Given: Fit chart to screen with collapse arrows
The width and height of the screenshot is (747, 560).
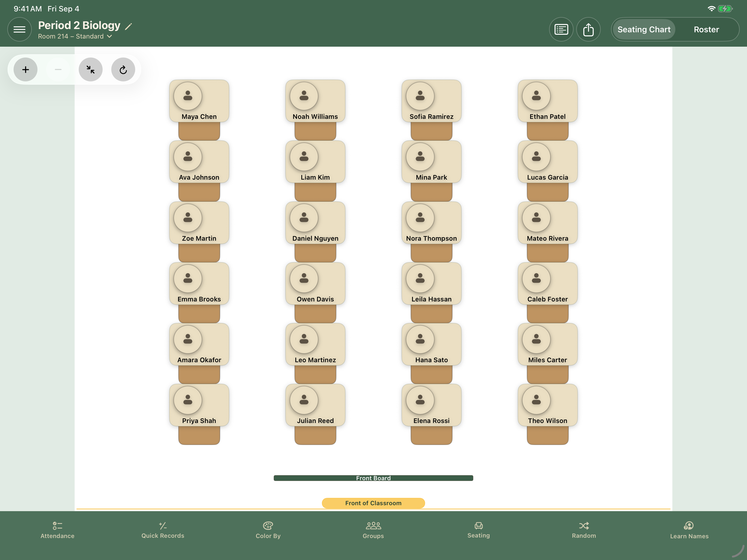Looking at the screenshot, I should coord(90,69).
